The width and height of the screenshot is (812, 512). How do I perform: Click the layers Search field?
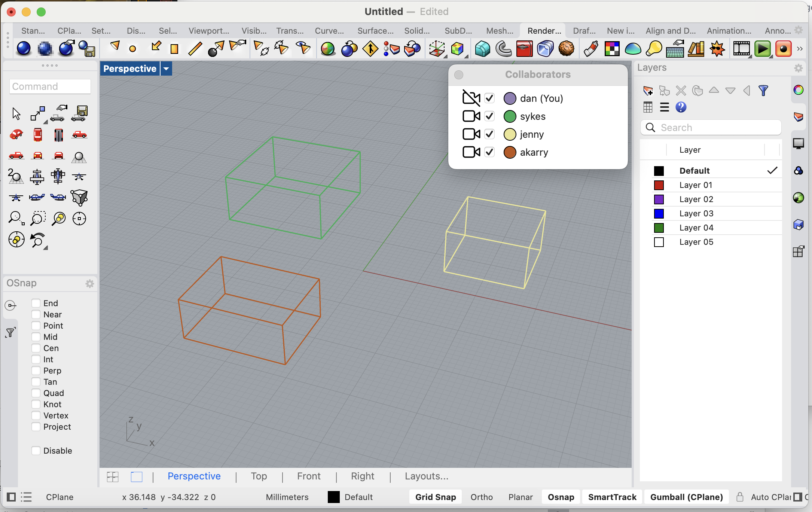[711, 128]
